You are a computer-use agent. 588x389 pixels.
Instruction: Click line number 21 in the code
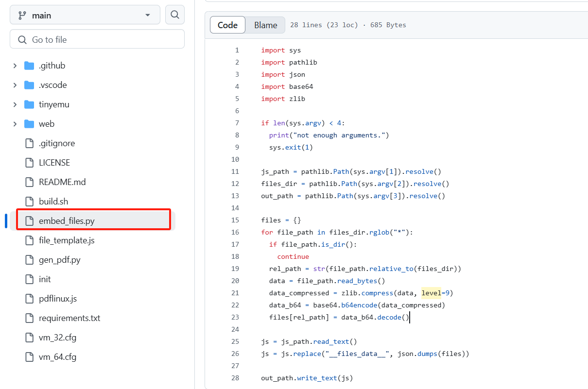click(x=235, y=293)
